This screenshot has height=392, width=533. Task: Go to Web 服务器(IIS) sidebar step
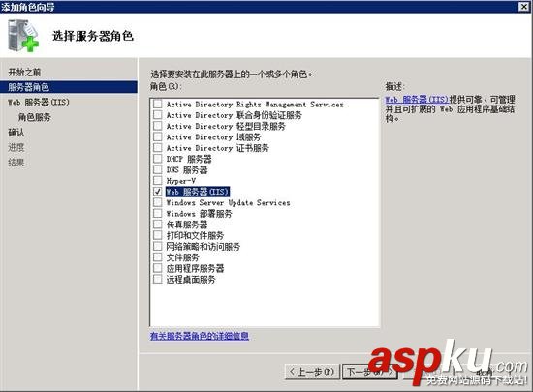pos(39,102)
